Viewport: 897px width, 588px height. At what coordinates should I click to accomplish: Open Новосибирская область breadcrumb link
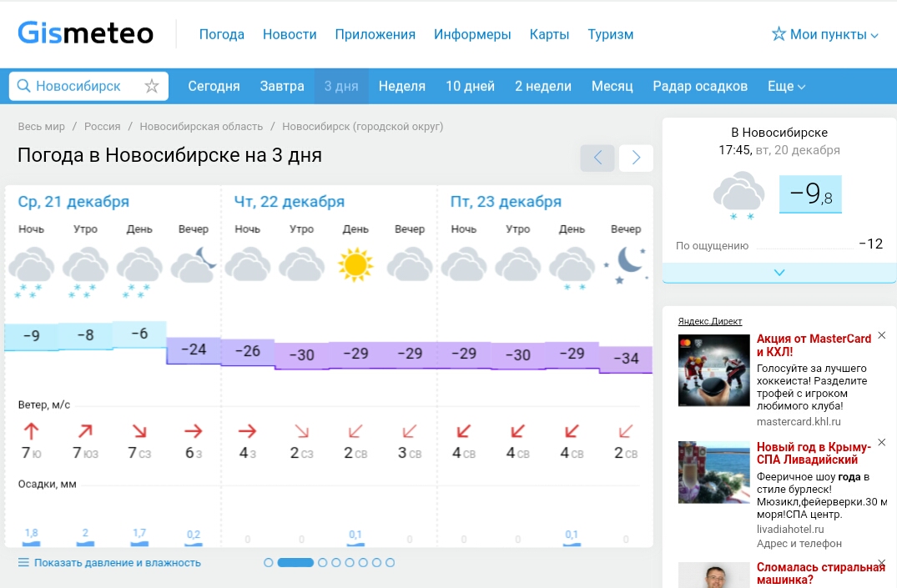click(201, 127)
